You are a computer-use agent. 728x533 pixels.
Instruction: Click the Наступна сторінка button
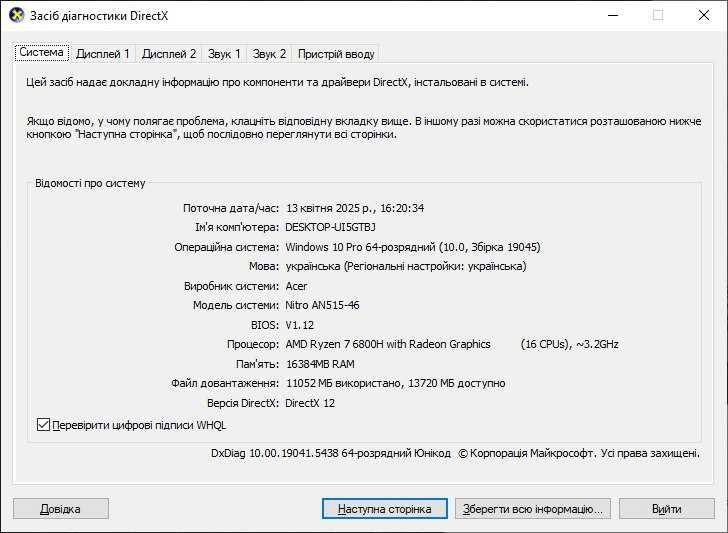click(x=384, y=508)
